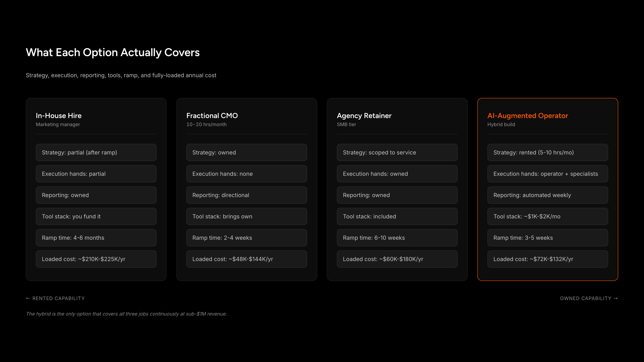The width and height of the screenshot is (644, 362).
Task: Click the 'RENTED CAPABILITY' axis label
Action: coord(56,298)
